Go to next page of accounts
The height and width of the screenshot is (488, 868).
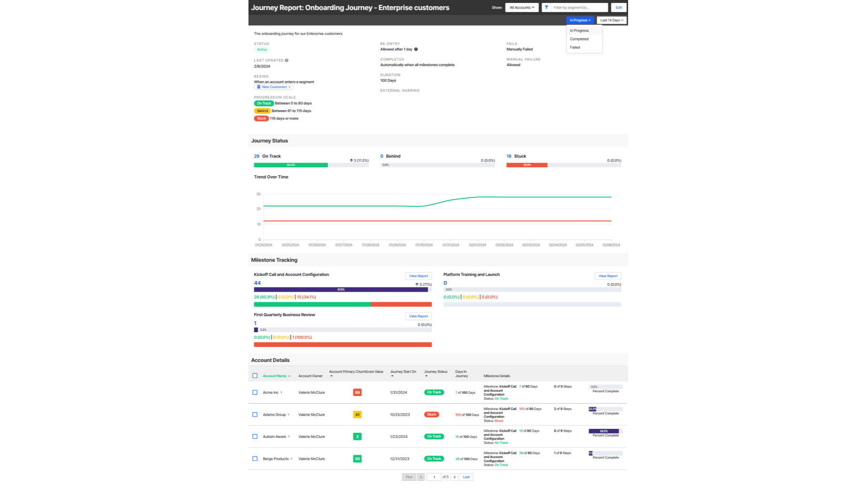455,477
